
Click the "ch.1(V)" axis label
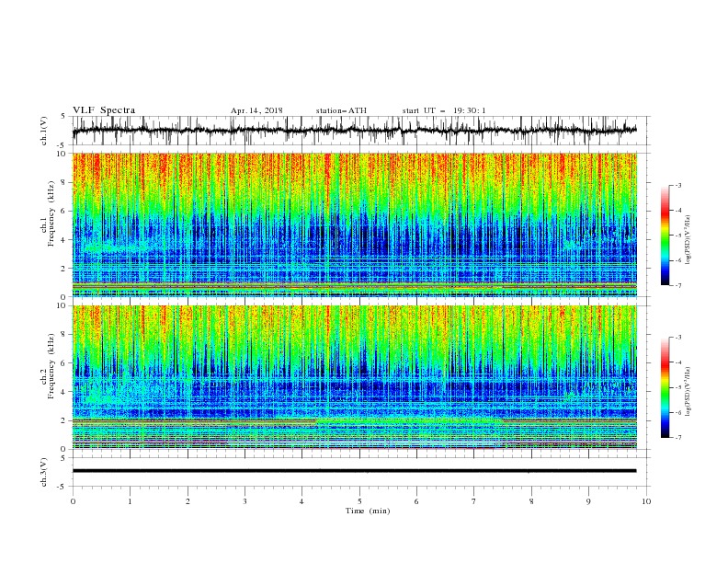coord(44,131)
